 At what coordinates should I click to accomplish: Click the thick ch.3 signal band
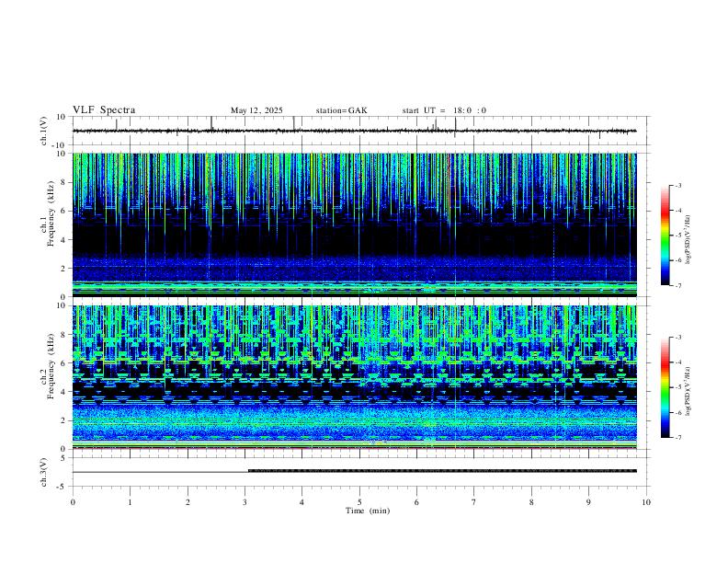pyautogui.click(x=442, y=471)
